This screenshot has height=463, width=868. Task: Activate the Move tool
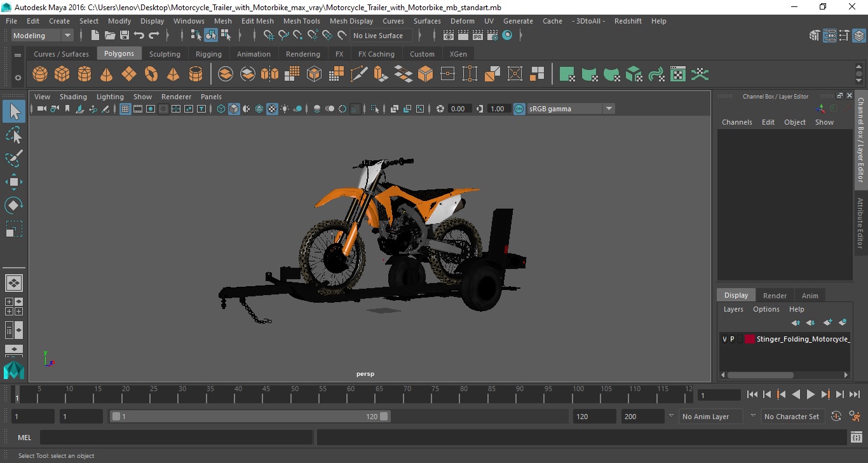(14, 182)
